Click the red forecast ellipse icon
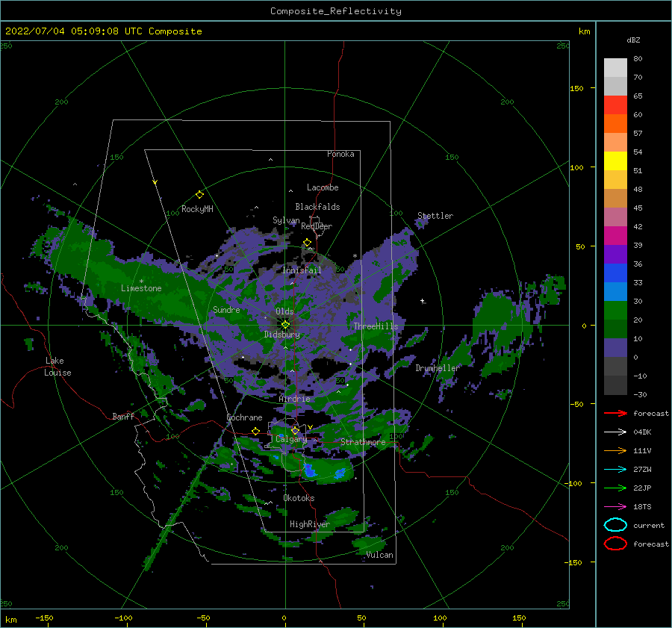Screen dimensions: 672x628 point(615,544)
